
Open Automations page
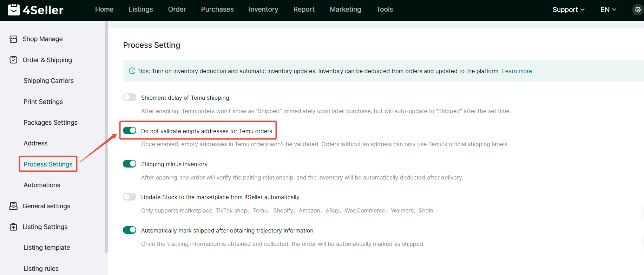pyautogui.click(x=42, y=185)
